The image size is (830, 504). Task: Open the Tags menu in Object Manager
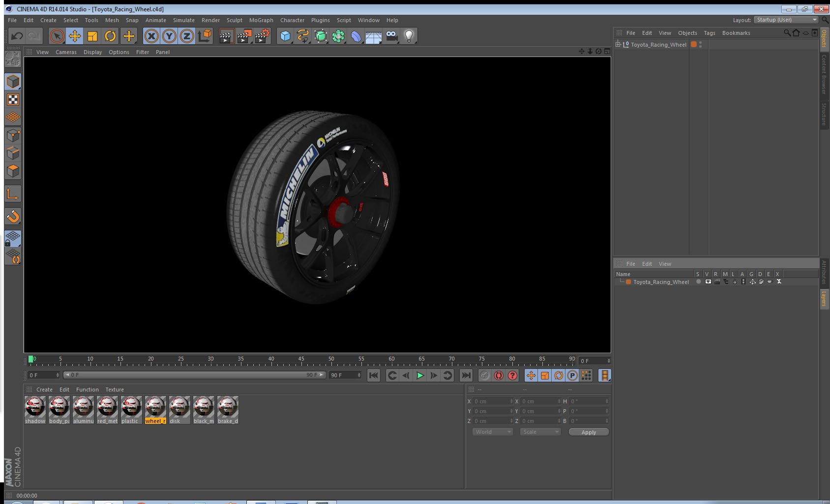coord(709,33)
